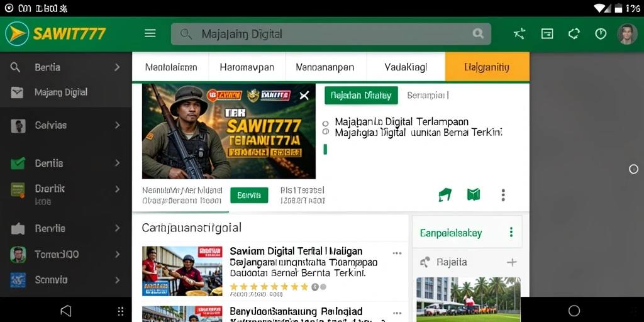Screen dimensions: 644x322
Task: Click the search icon beside Bentia
Action: [15, 67]
